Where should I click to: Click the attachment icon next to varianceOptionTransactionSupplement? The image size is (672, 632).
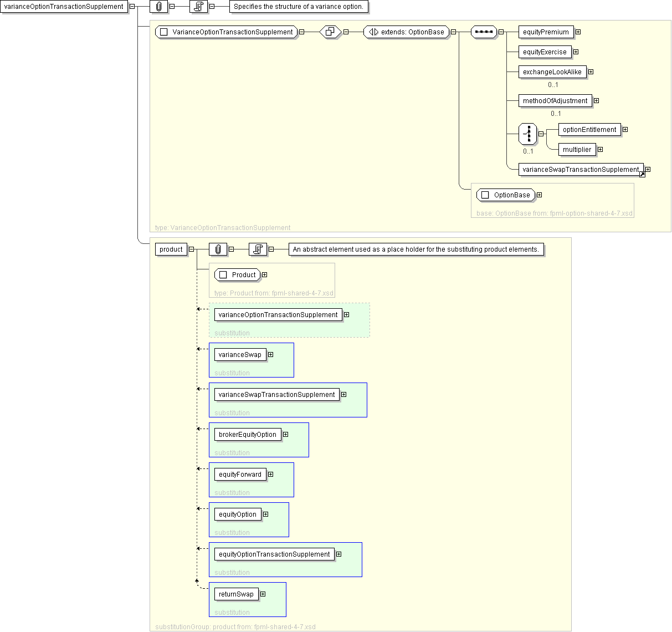tap(158, 7)
